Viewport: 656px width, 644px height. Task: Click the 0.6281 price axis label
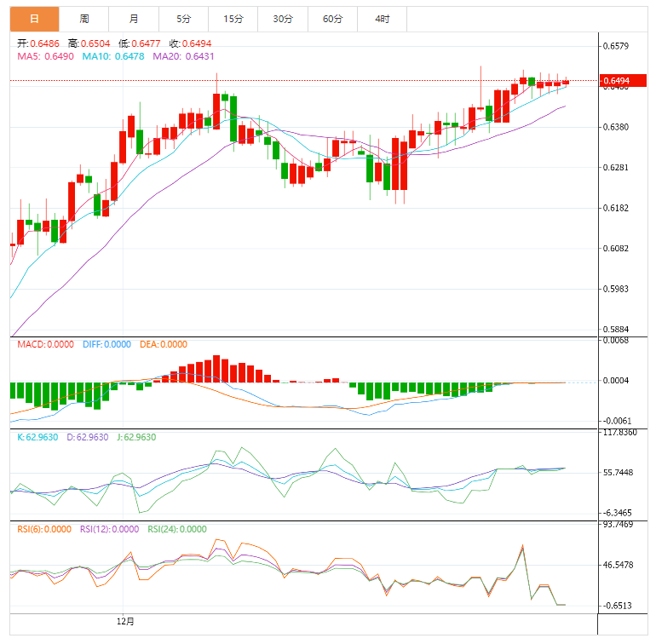tap(616, 167)
